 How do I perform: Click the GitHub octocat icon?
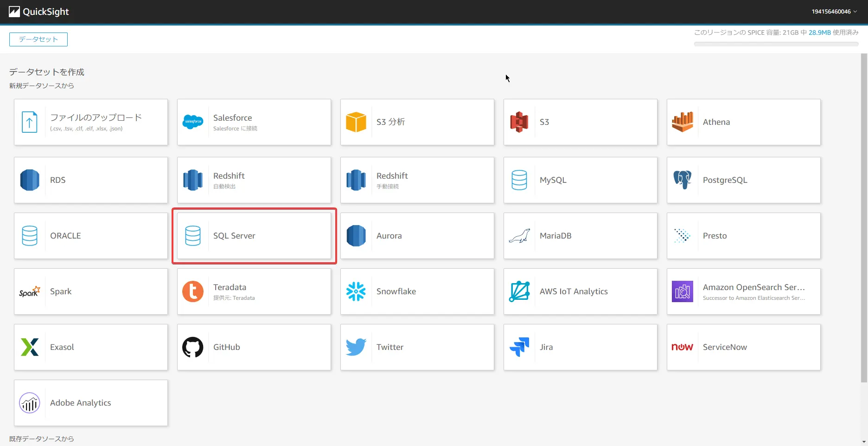point(193,347)
